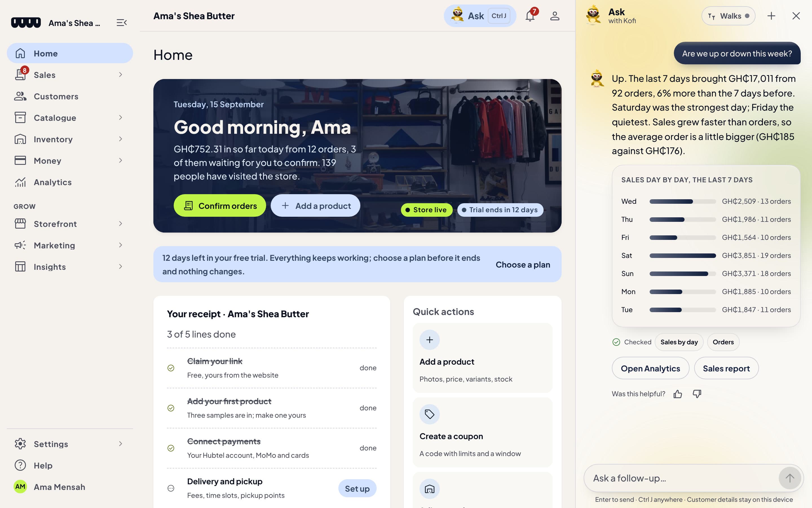Collapse the sidebar menu icon
812x508 pixels.
point(122,23)
